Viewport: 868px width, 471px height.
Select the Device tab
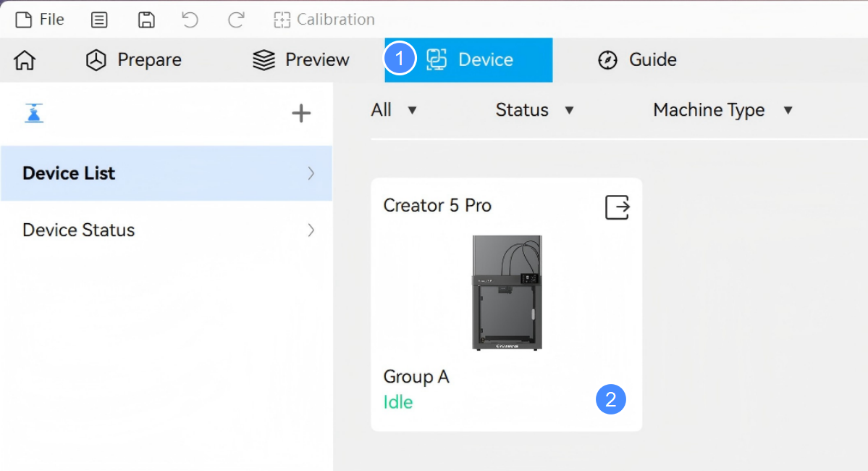pyautogui.click(x=468, y=60)
